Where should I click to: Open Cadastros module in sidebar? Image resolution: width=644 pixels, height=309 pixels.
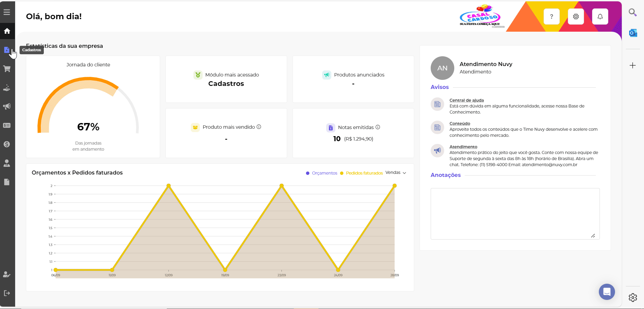pyautogui.click(x=7, y=50)
